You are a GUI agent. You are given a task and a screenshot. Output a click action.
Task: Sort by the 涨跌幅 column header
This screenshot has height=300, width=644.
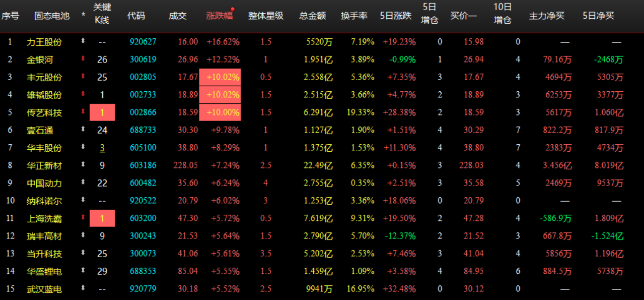click(x=220, y=16)
